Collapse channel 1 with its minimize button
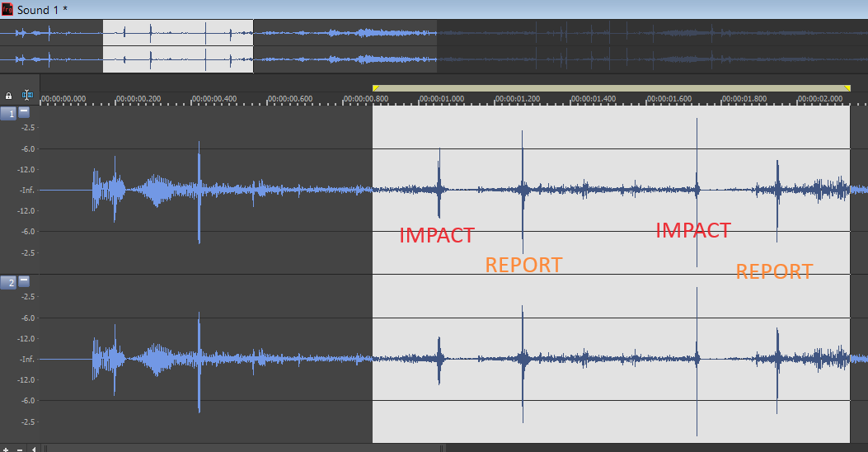 pyautogui.click(x=24, y=112)
